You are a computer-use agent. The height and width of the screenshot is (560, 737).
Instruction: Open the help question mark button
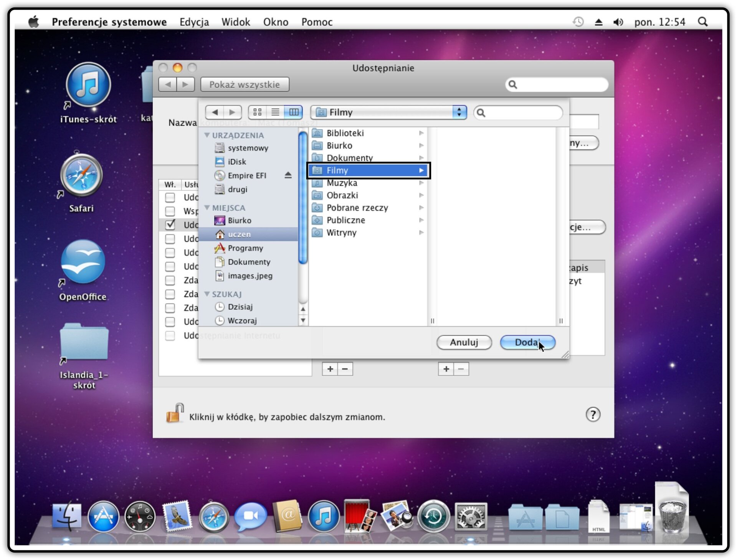pyautogui.click(x=593, y=415)
